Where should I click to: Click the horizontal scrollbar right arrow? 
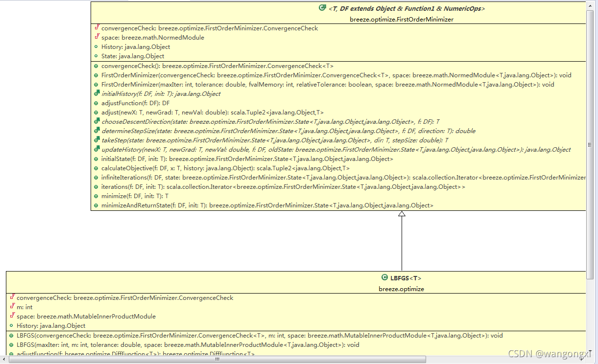click(582, 360)
